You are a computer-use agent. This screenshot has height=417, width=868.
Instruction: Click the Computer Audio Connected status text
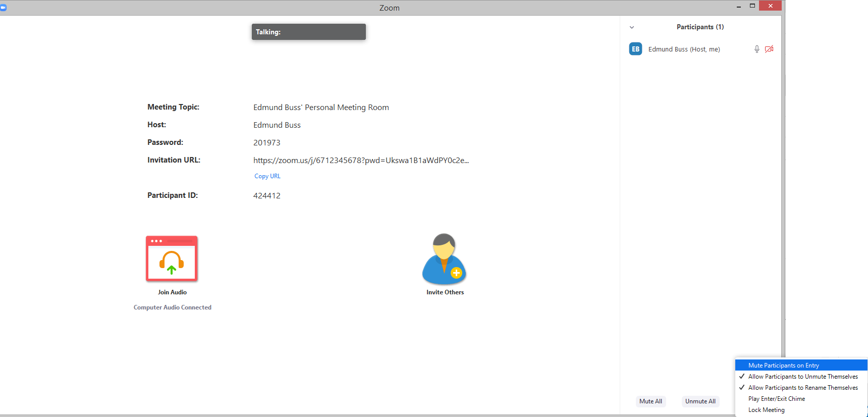(173, 307)
